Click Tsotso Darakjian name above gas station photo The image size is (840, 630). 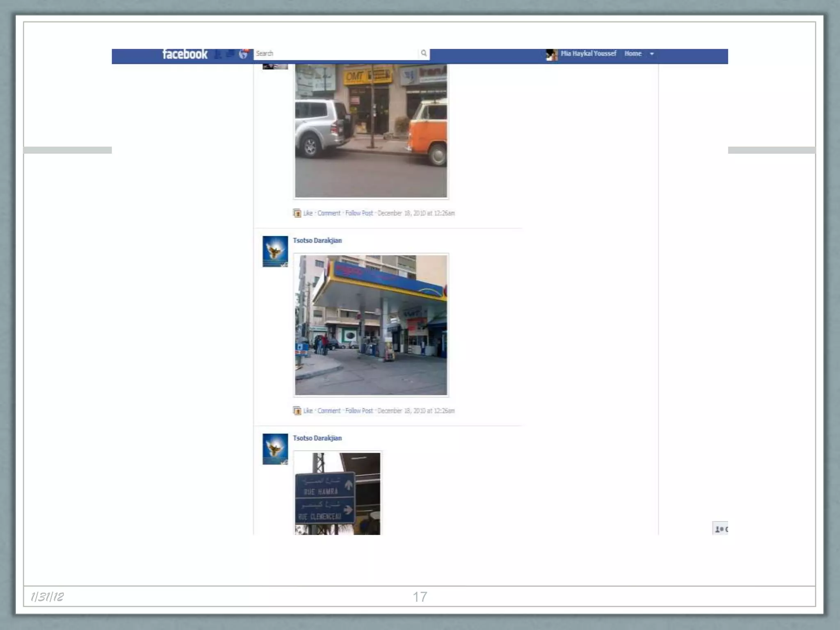[x=317, y=240]
